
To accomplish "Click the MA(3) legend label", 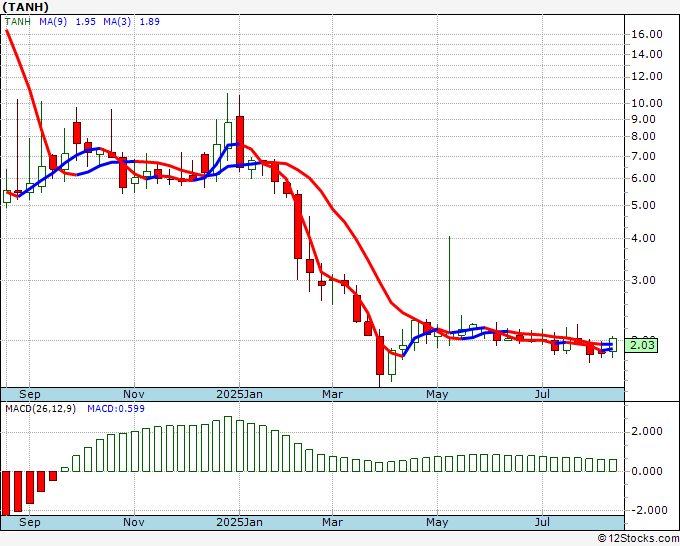I will [117, 22].
